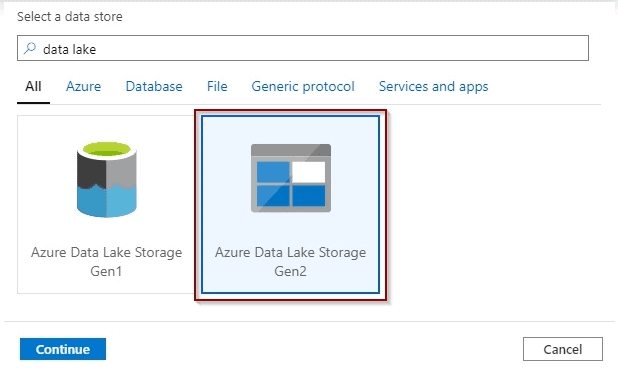Image resolution: width=618 pixels, height=372 pixels.
Task: Cancel the data store selection
Action: point(562,349)
